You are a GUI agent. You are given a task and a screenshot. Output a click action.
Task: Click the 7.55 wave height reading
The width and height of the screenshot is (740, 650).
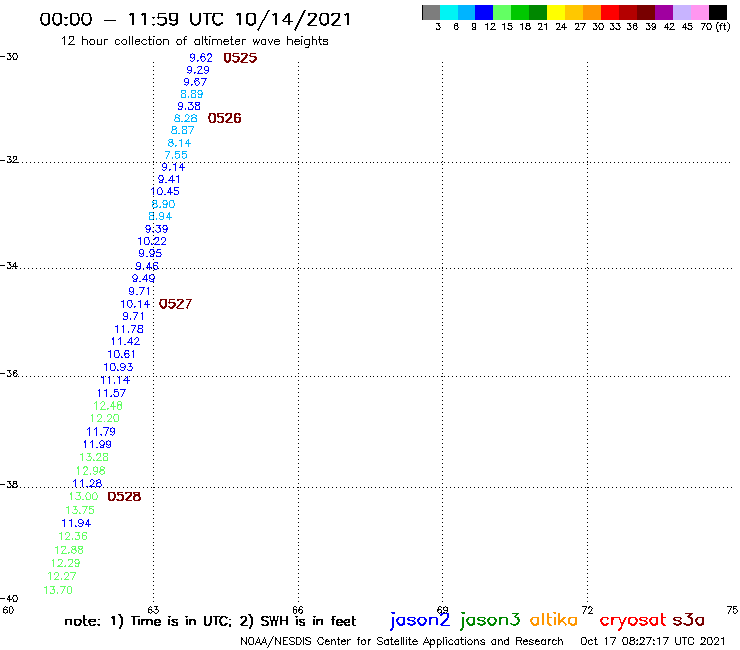point(176,155)
